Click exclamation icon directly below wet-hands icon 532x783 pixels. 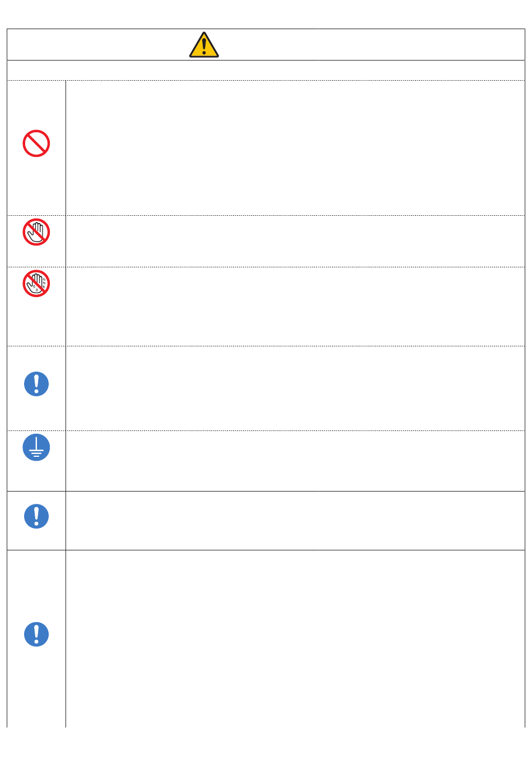point(36,384)
